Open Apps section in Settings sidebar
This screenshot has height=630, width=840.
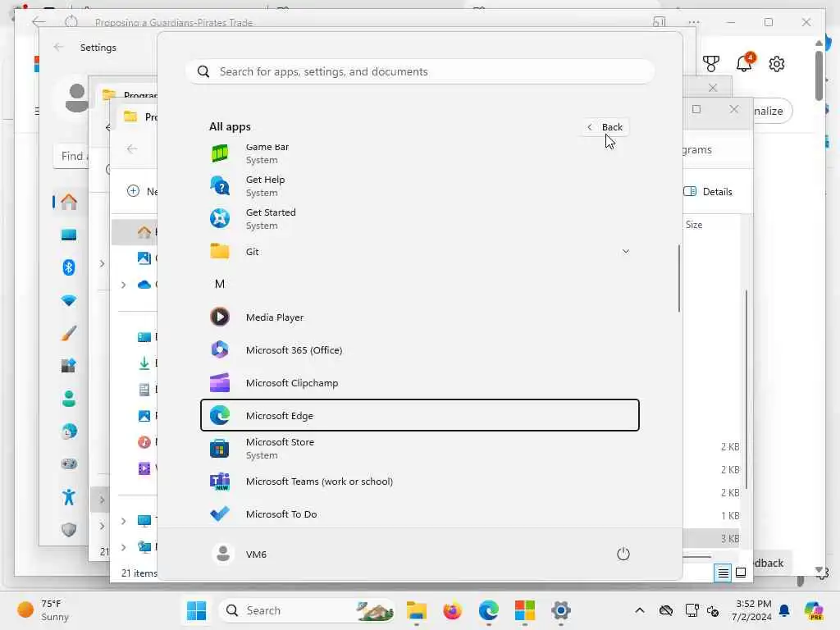(x=69, y=366)
